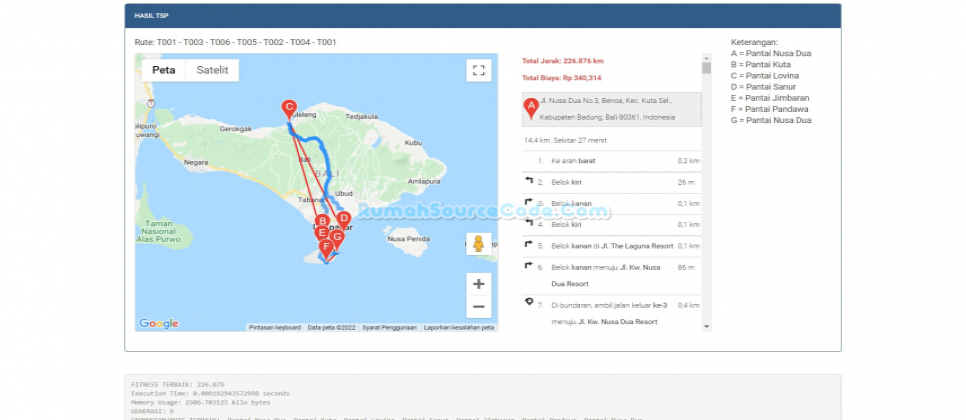Select step 1 Ke arah barat
This screenshot has height=420, width=966.
[610, 160]
